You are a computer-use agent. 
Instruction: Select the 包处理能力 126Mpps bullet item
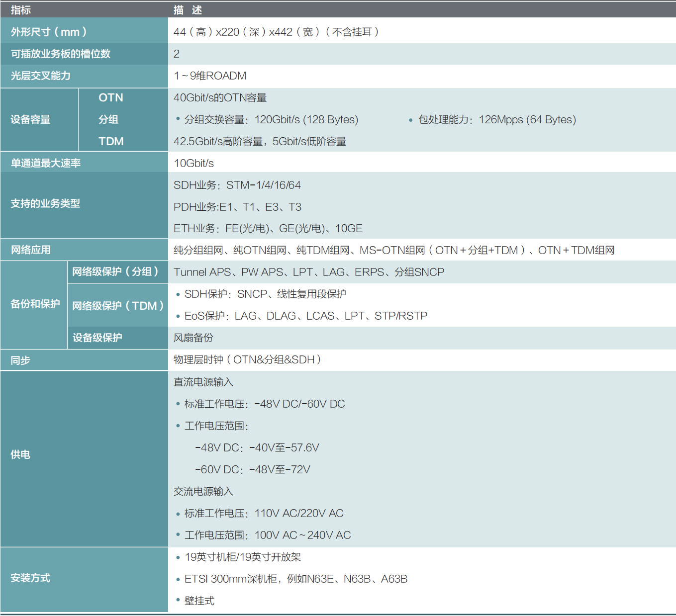496,119
